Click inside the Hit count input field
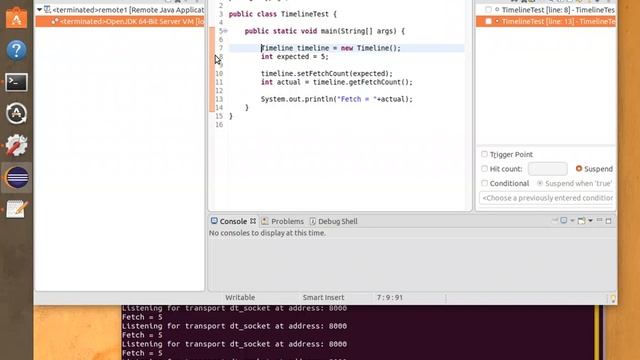Image resolution: width=640 pixels, height=360 pixels. (x=547, y=169)
